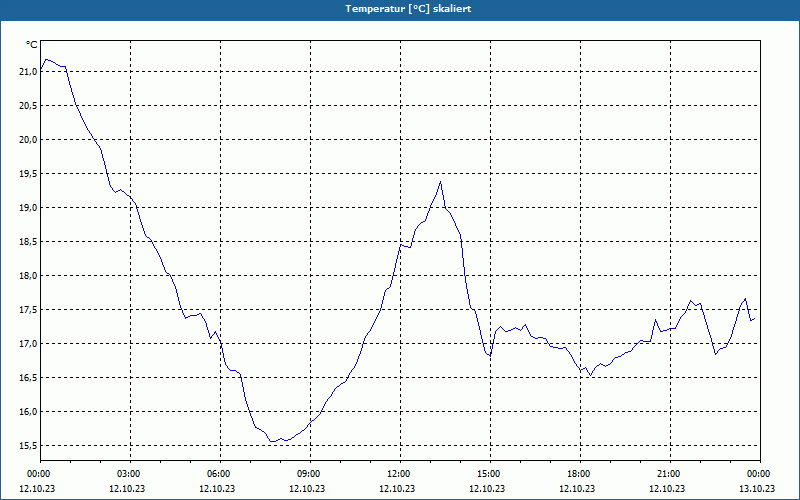Click the 06:00 time axis label
The width and height of the screenshot is (800, 500).
point(220,474)
